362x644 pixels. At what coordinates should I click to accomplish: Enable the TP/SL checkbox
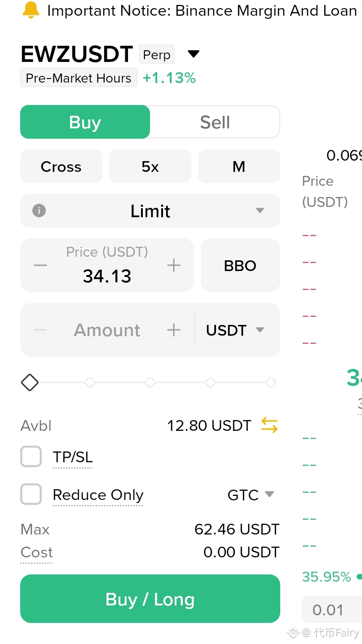click(x=31, y=457)
